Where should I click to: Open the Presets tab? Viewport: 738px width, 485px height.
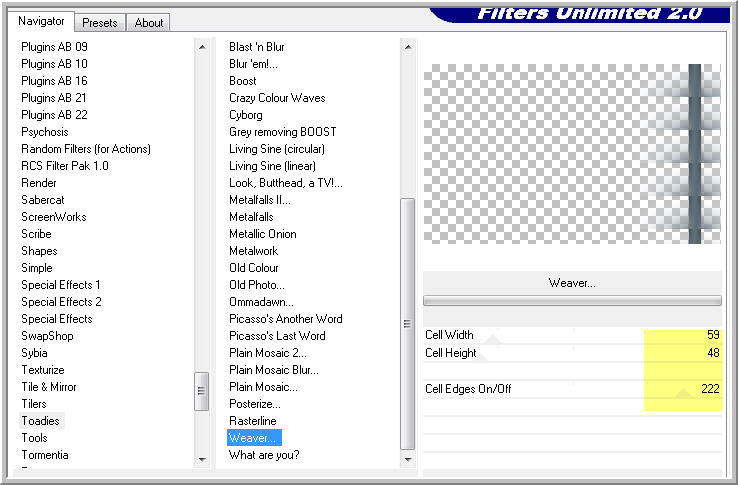pyautogui.click(x=100, y=23)
